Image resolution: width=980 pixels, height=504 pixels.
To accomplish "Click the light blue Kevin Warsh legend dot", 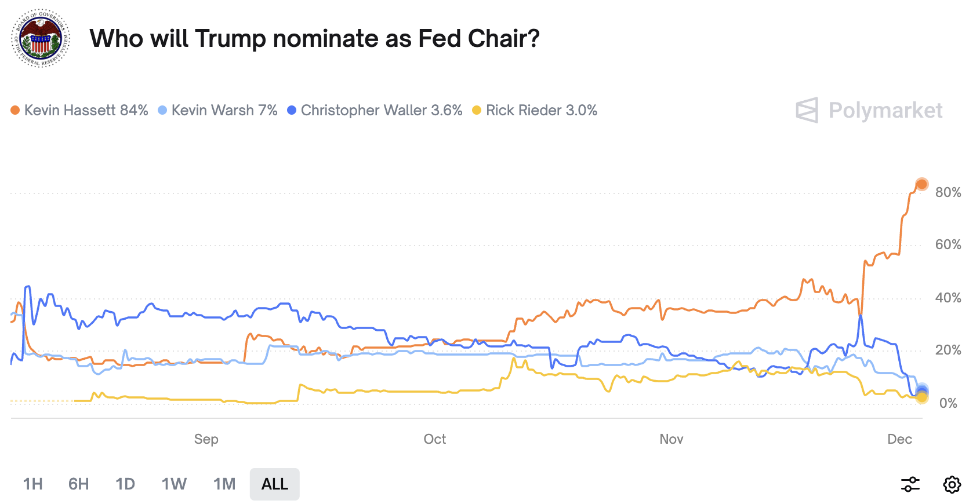I will coord(162,110).
